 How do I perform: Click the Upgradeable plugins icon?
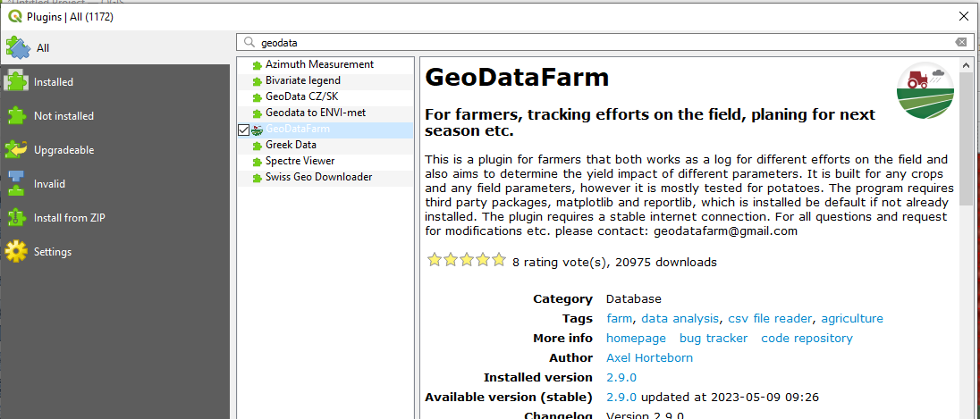(17, 150)
